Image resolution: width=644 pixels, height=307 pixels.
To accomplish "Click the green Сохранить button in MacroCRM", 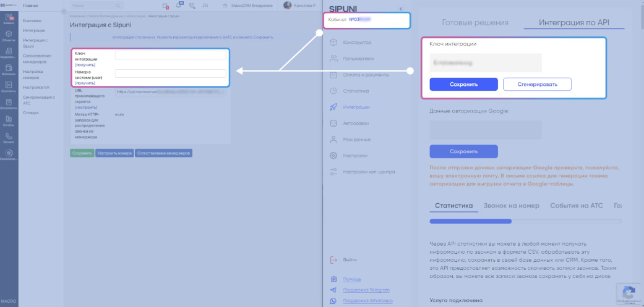I will click(x=82, y=153).
